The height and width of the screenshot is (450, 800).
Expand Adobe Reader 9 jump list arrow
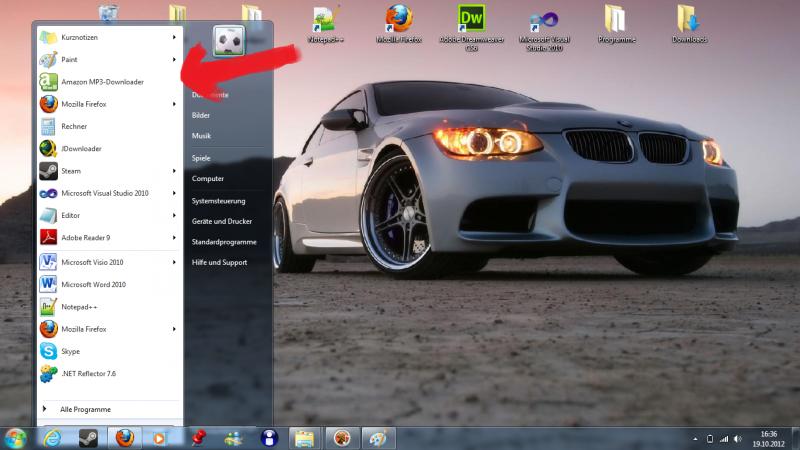click(174, 238)
